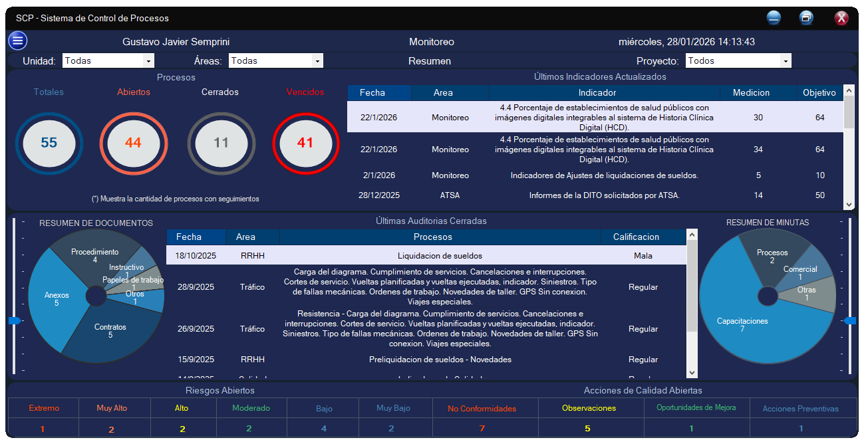
Task: Click the minutes chart right slider handle
Action: coord(849,321)
